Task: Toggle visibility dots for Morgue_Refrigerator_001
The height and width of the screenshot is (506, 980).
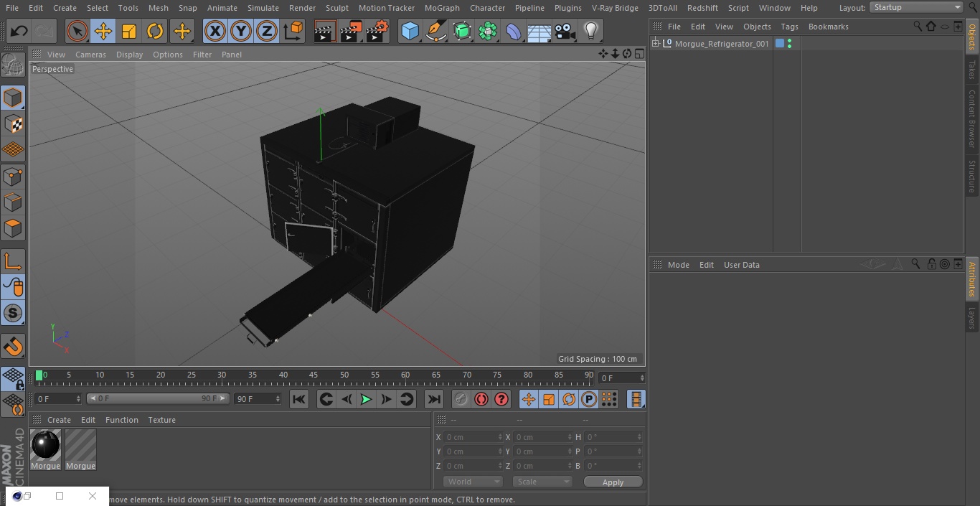Action: click(x=789, y=44)
